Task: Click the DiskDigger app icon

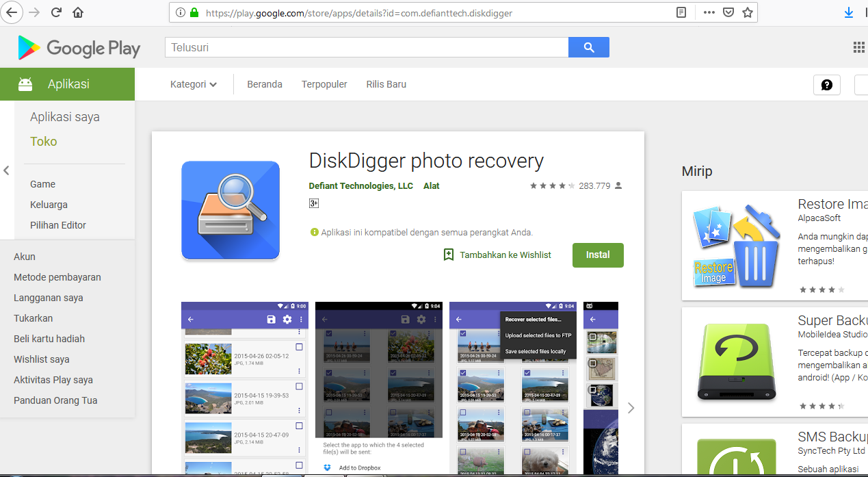Action: point(231,210)
